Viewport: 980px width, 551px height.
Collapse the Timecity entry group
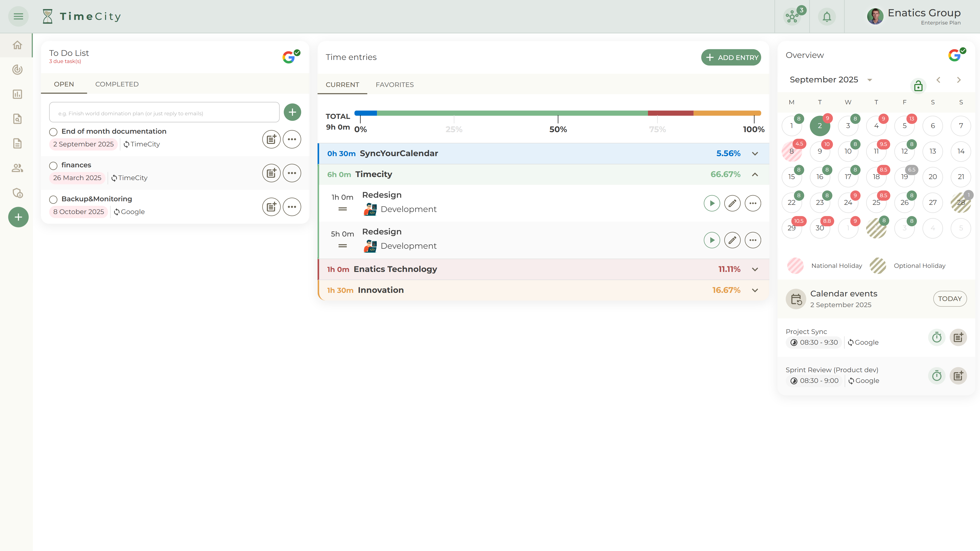click(755, 174)
